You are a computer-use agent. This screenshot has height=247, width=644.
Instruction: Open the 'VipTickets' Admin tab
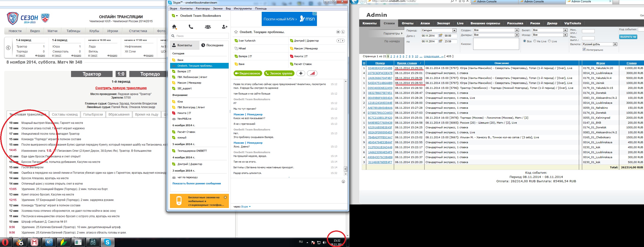tap(572, 23)
